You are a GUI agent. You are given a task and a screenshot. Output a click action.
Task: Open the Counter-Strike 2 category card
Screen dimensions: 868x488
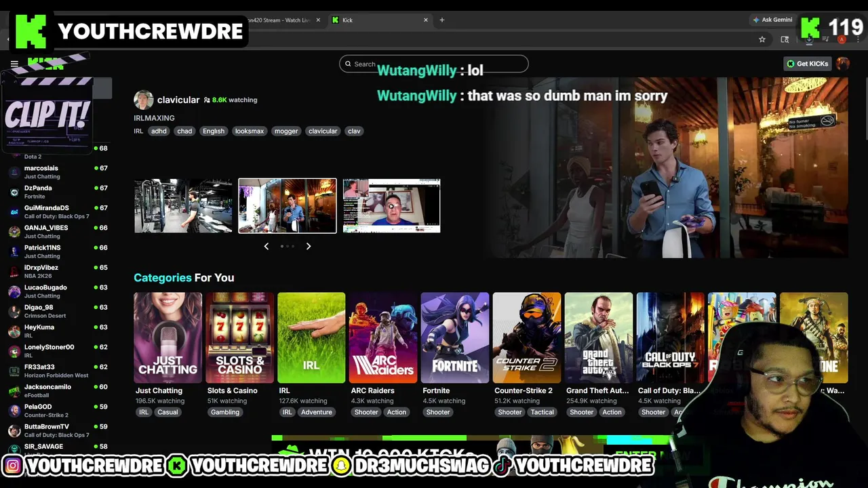pos(527,338)
